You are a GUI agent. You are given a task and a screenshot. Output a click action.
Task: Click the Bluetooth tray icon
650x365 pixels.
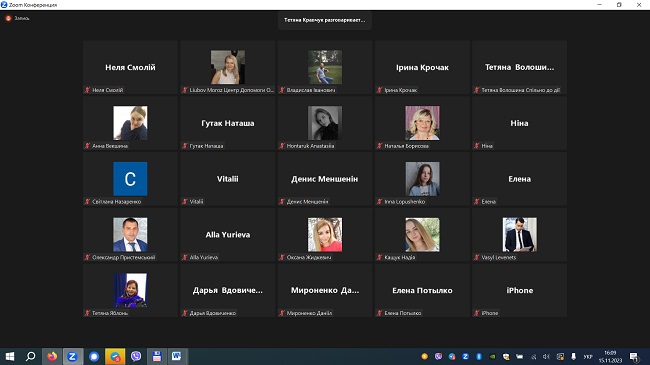[479, 356]
